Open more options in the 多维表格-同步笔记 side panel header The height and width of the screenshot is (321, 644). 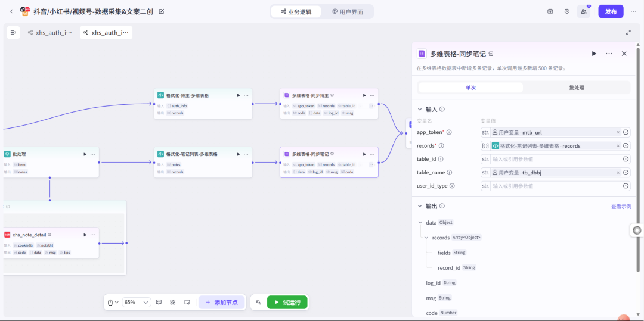(x=609, y=54)
